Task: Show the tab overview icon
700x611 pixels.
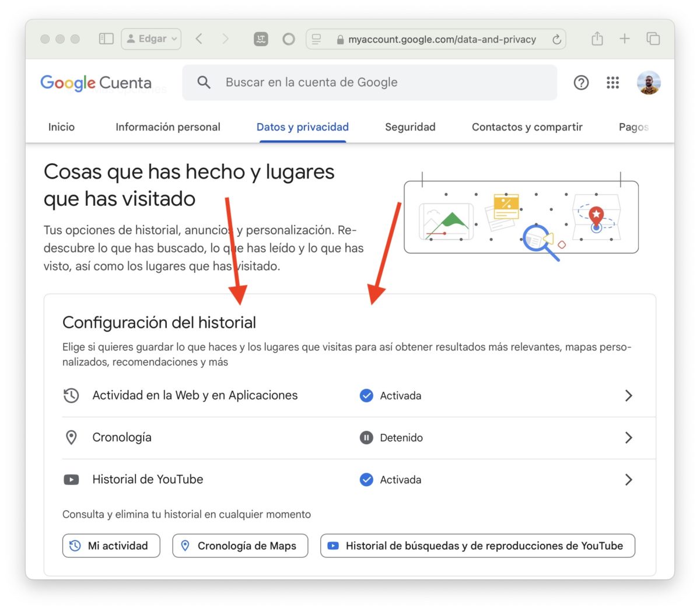Action: (653, 39)
